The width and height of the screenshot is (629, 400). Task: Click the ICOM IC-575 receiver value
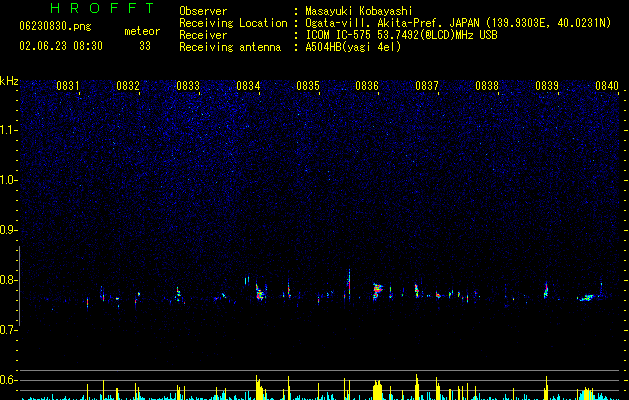pyautogui.click(x=401, y=35)
